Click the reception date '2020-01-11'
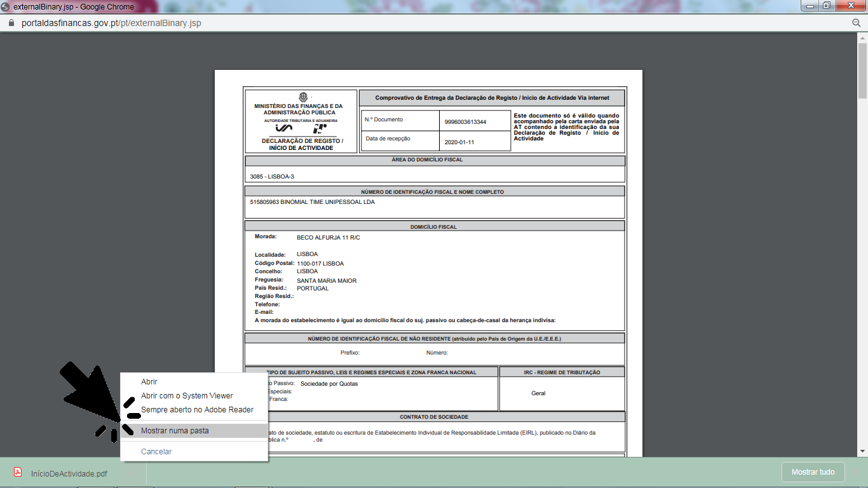Viewport: 868px width, 488px height. (x=459, y=142)
